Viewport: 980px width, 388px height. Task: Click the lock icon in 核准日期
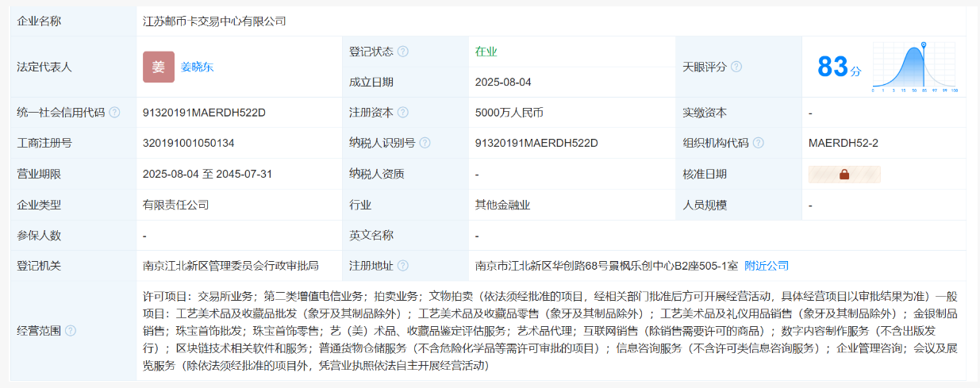(x=844, y=175)
